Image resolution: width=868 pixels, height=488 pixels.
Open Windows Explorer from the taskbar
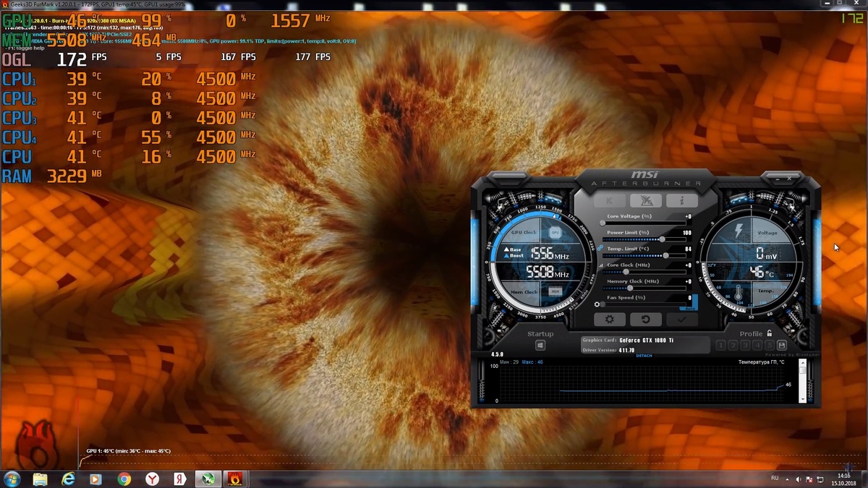click(40, 479)
